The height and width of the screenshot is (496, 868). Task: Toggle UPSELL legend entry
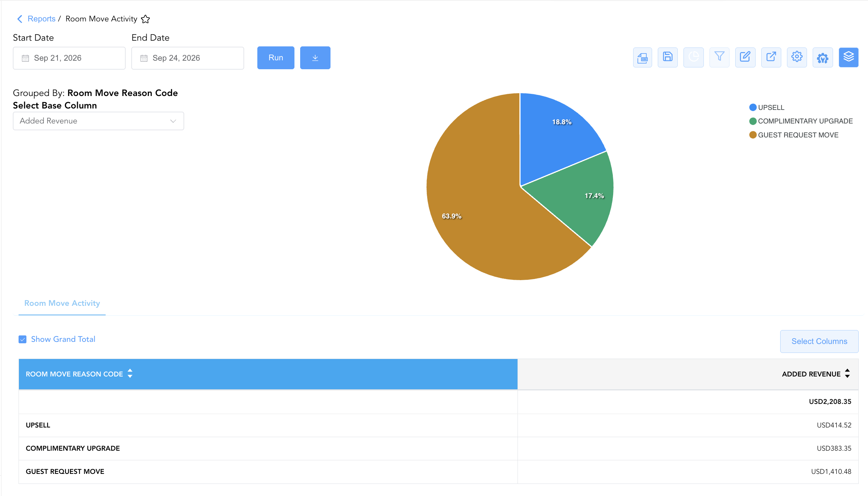[x=767, y=107]
